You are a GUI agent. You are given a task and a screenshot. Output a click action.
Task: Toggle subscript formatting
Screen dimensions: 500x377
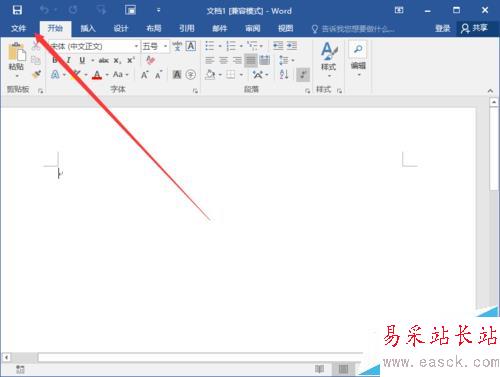(x=117, y=61)
